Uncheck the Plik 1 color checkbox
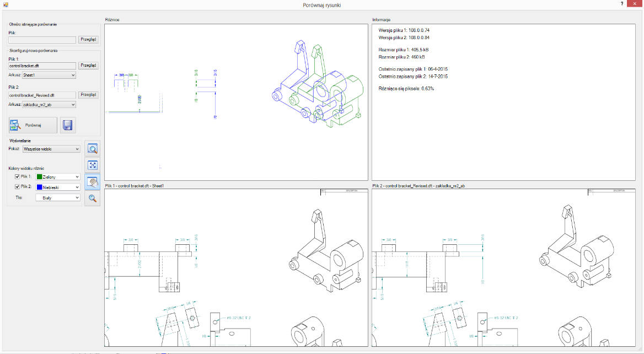 [x=17, y=176]
